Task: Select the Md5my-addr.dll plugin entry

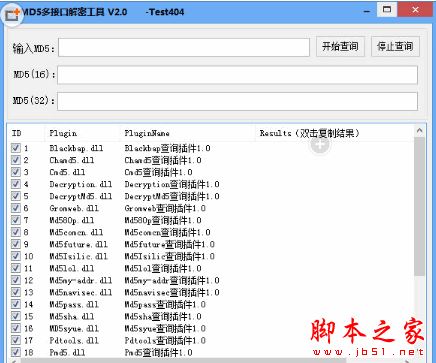Action: [81, 280]
